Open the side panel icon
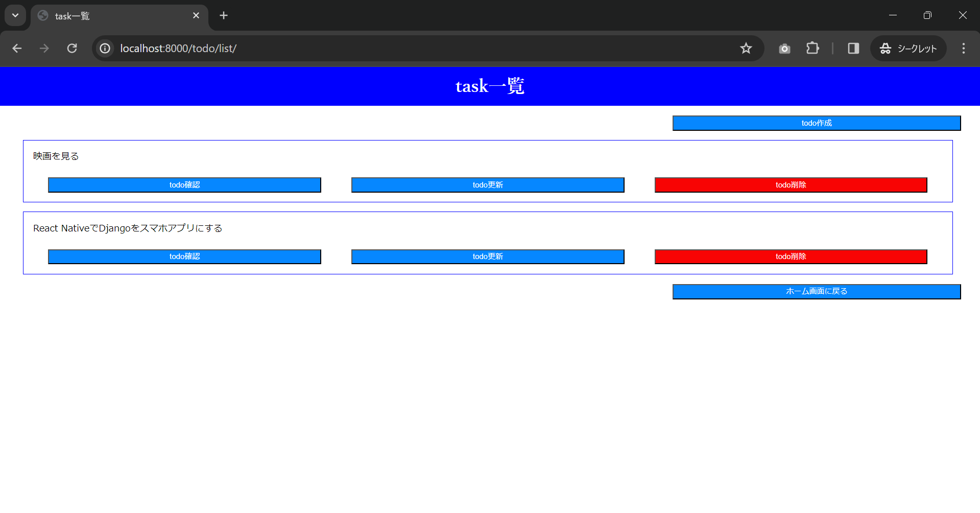The width and height of the screenshot is (980, 513). click(853, 49)
